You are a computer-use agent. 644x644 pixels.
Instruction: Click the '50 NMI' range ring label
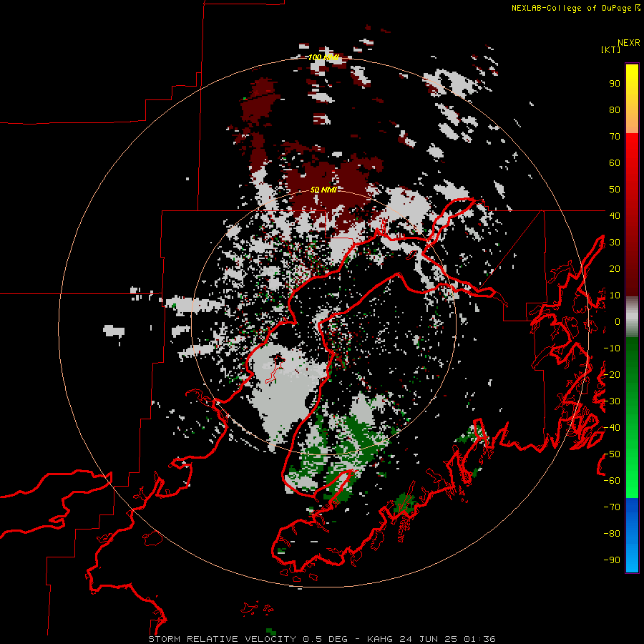(323, 190)
